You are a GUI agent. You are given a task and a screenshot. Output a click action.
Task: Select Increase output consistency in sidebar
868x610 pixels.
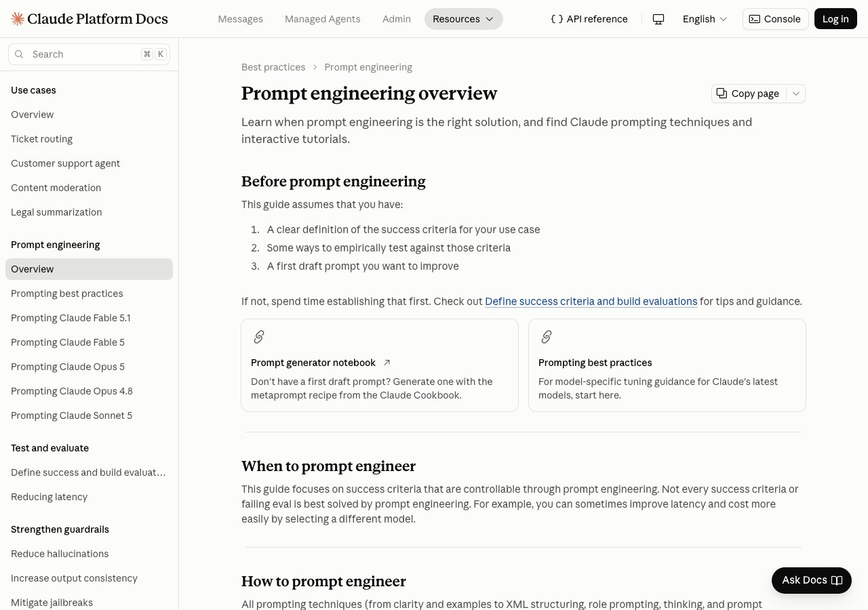tap(89, 578)
